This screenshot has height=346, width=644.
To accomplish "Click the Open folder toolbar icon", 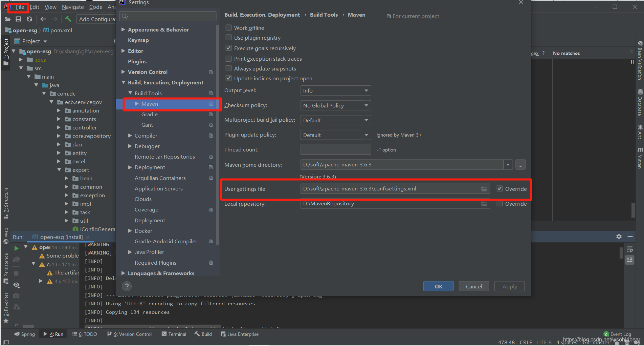I will (7, 19).
